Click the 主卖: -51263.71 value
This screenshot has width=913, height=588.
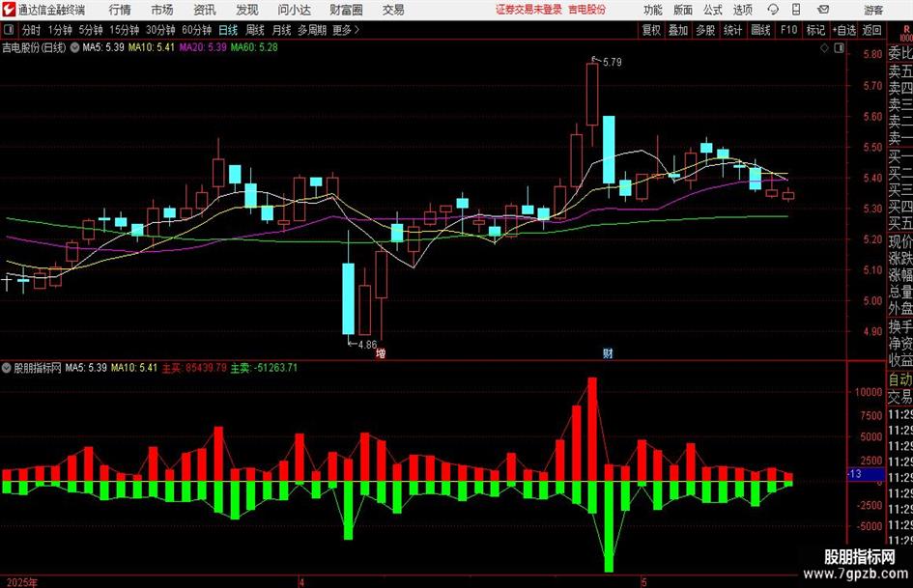264,368
